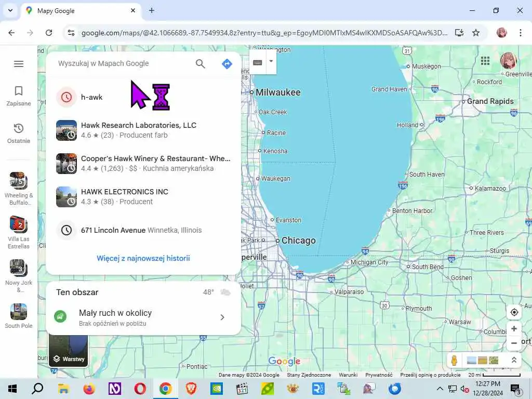Reload the page in Chrome
The height and width of the screenshot is (399, 532).
49,33
